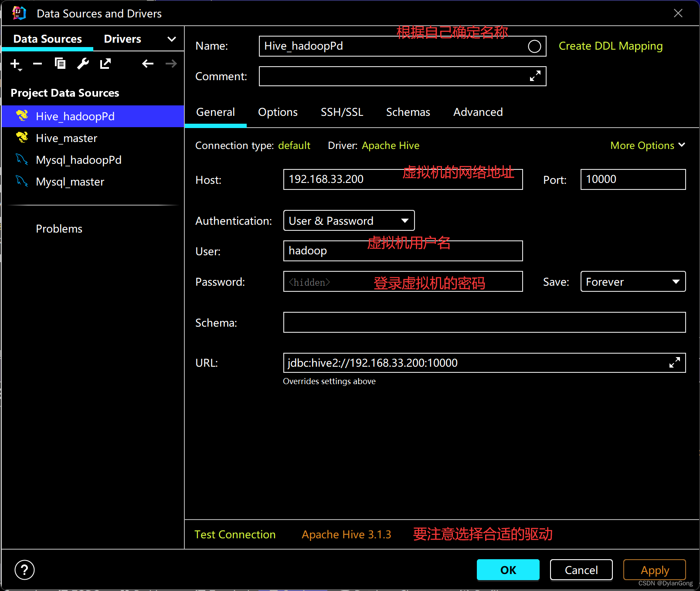
Task: Expand the URL field editor
Action: click(x=675, y=362)
